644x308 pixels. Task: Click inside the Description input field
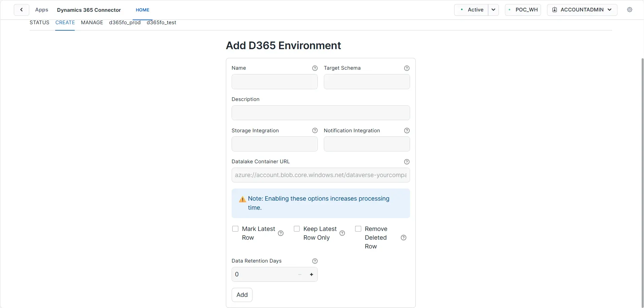320,113
